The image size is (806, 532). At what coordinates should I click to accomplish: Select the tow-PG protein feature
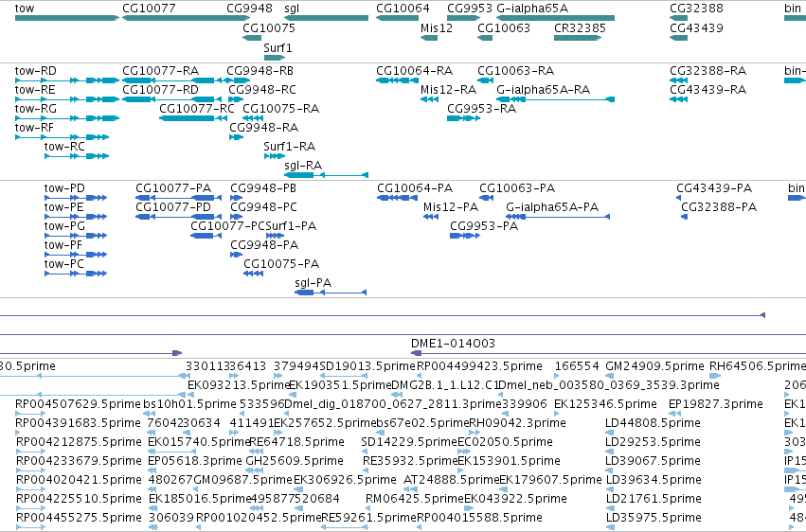[x=76, y=236]
